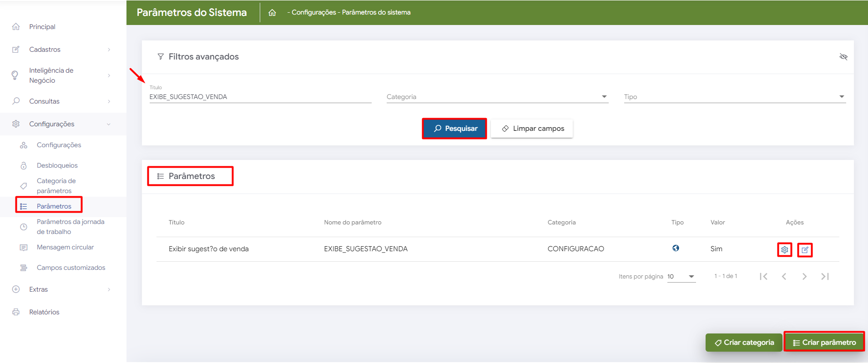This screenshot has height=363, width=868.
Task: Click the Limpar campos button
Action: pos(532,129)
